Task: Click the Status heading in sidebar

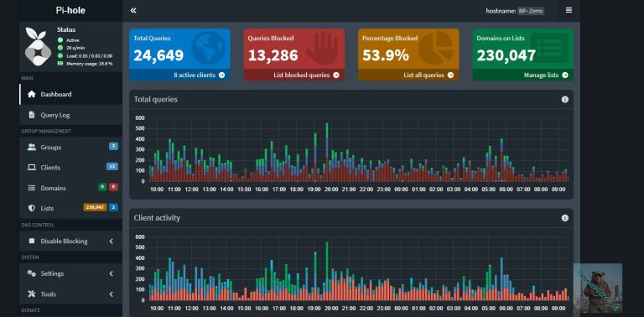Action: click(66, 30)
